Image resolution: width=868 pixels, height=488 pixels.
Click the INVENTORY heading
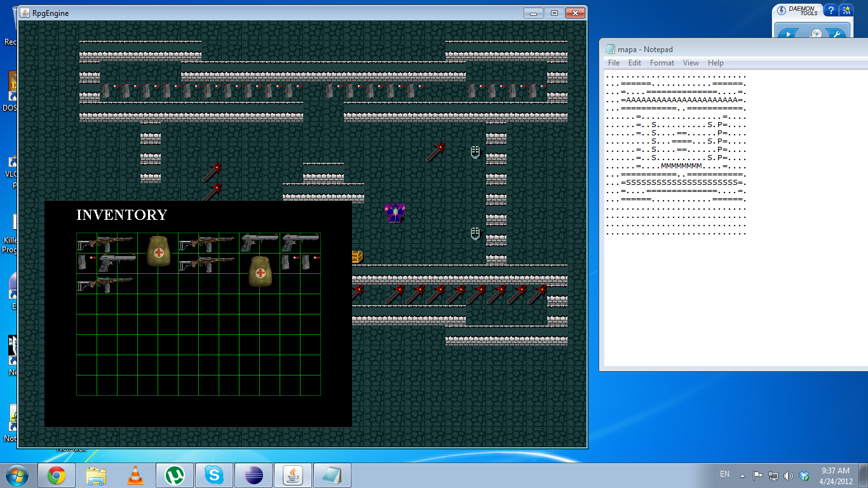121,215
